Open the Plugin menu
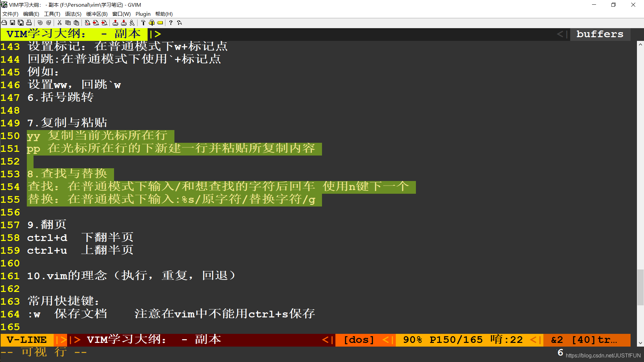Viewport: 644px width, 362px height. click(143, 14)
